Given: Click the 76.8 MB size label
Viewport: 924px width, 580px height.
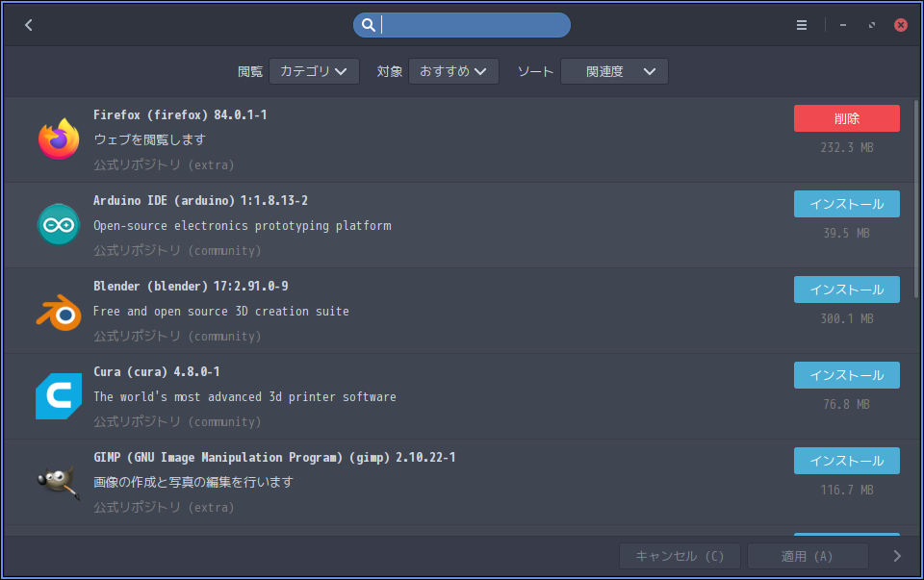Looking at the screenshot, I should (847, 404).
